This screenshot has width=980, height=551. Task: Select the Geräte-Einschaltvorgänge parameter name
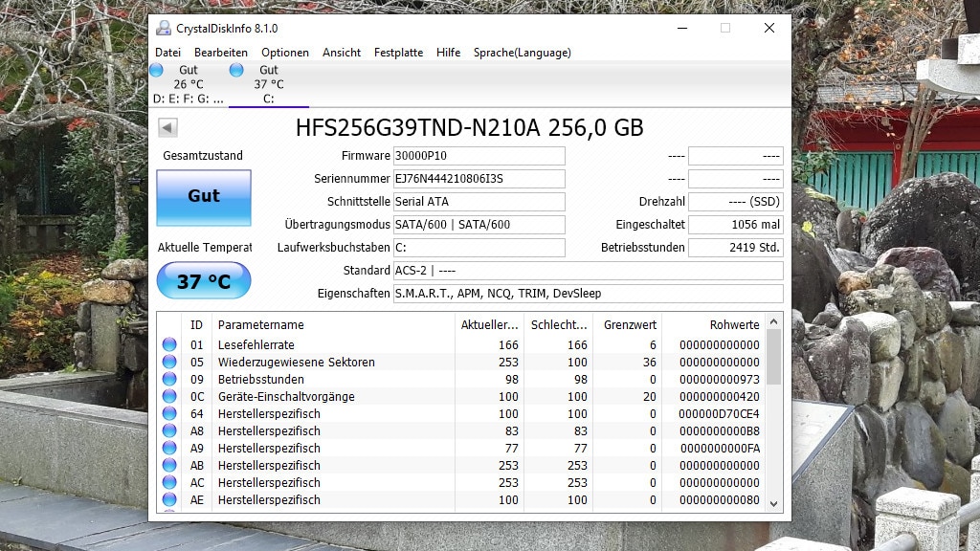(x=285, y=397)
